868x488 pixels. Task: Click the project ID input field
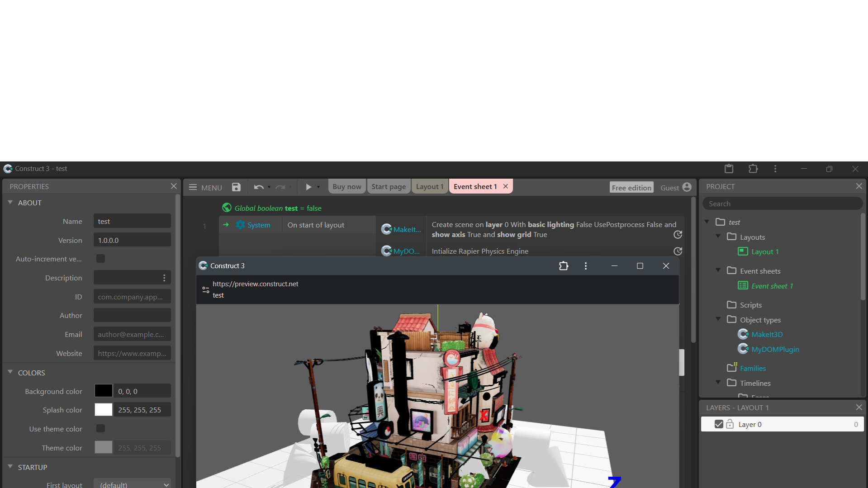point(132,297)
